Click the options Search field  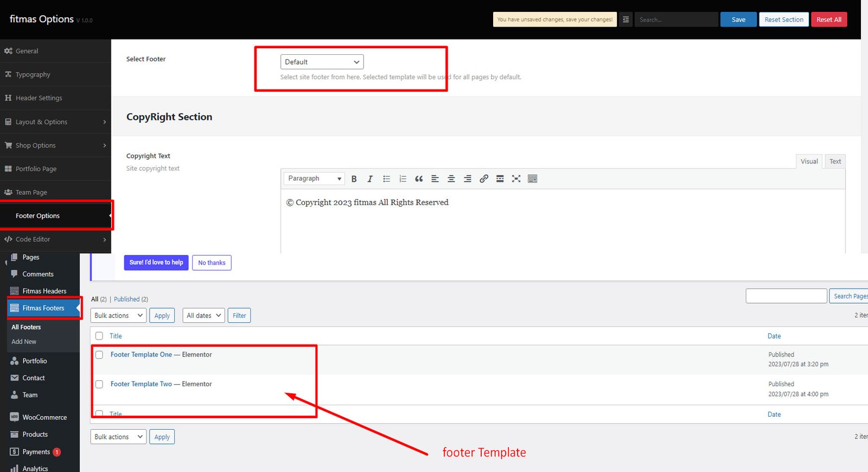coord(676,20)
